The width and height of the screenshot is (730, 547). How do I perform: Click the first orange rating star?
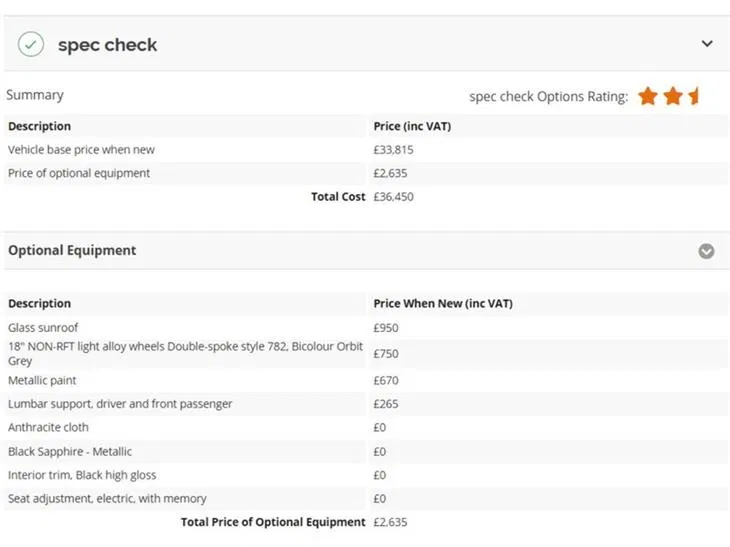[648, 96]
